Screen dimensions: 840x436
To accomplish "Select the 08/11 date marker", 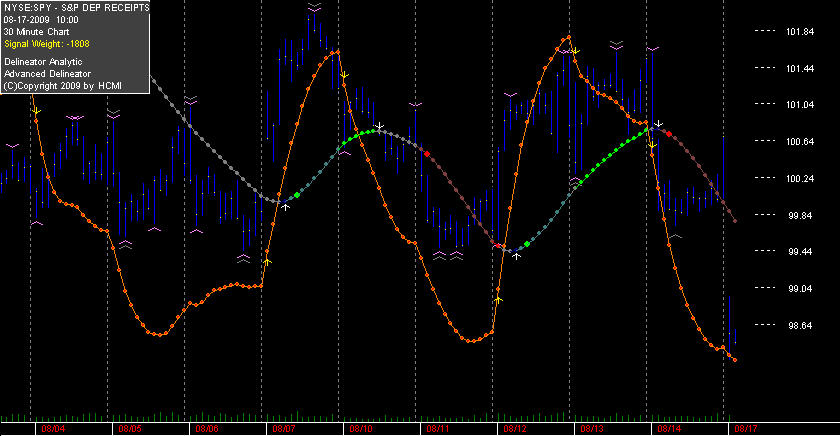I will tap(438, 429).
